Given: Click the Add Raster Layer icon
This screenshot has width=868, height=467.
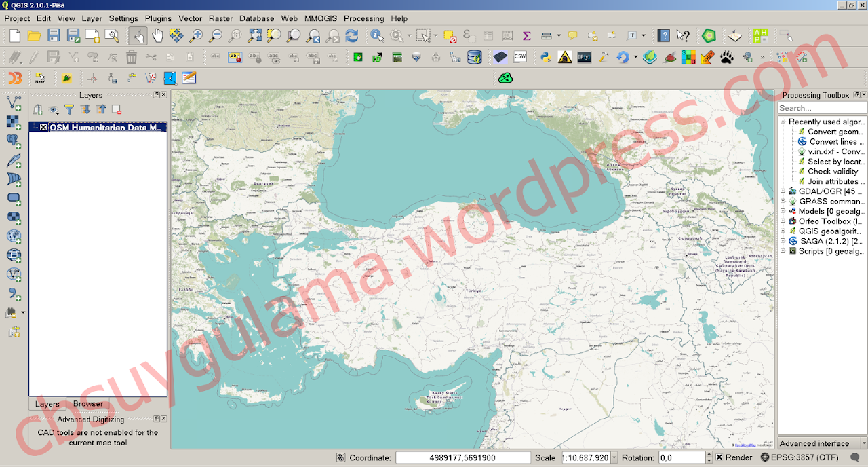Looking at the screenshot, I should pyautogui.click(x=14, y=122).
